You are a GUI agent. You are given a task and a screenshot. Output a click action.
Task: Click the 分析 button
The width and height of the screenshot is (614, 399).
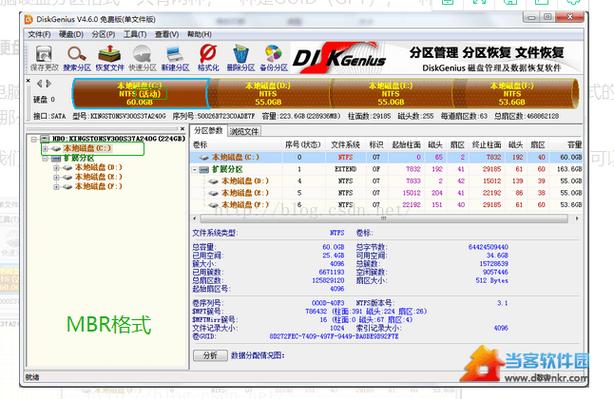pyautogui.click(x=210, y=356)
